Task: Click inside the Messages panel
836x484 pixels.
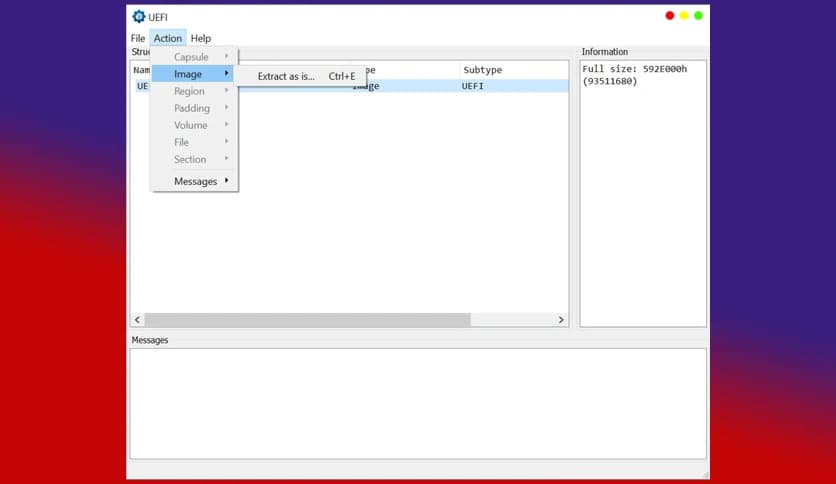Action: pos(418,404)
